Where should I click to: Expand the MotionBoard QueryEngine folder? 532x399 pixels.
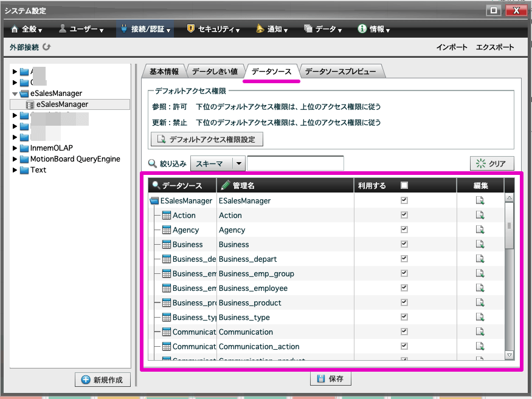[15, 159]
